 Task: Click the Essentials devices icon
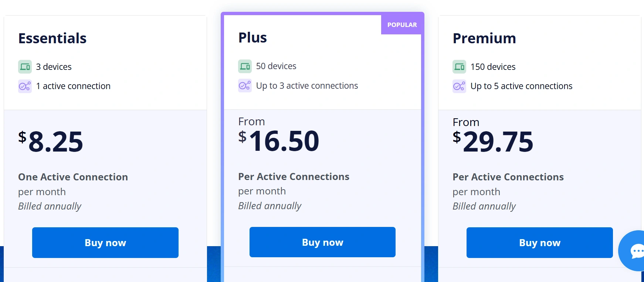coord(25,67)
